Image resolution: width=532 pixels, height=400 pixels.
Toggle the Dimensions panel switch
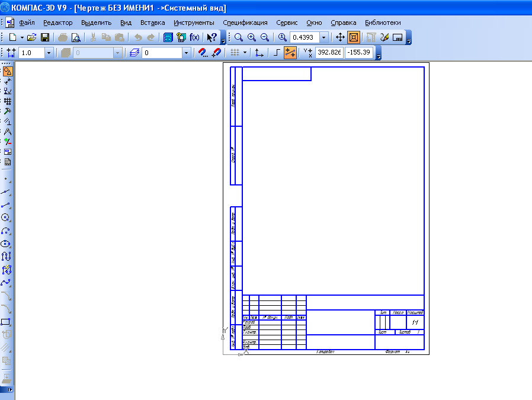(8, 81)
